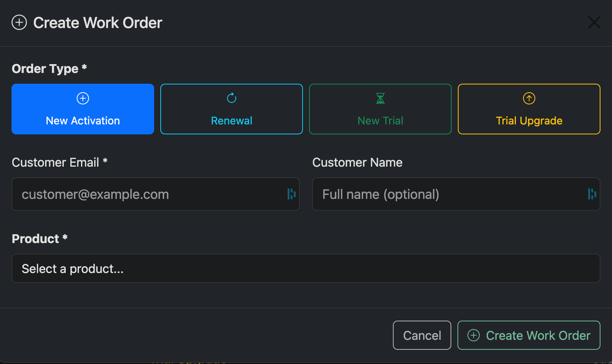Choose the New Trial order type
Image resolution: width=612 pixels, height=364 pixels.
[x=380, y=109]
